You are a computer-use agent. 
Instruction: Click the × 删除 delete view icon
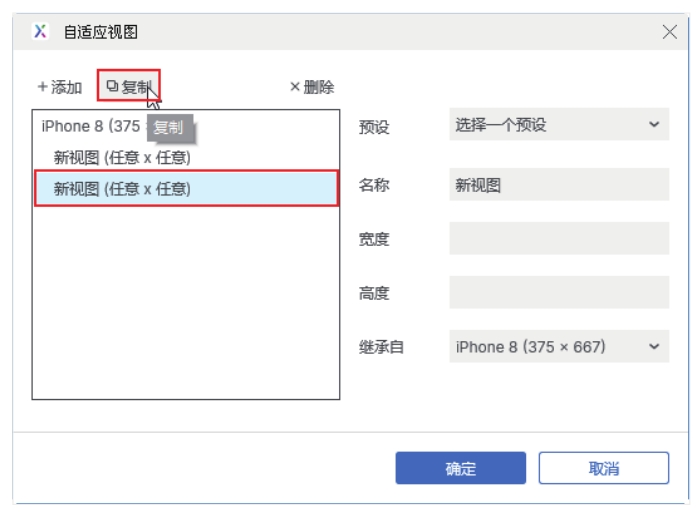click(x=295, y=87)
